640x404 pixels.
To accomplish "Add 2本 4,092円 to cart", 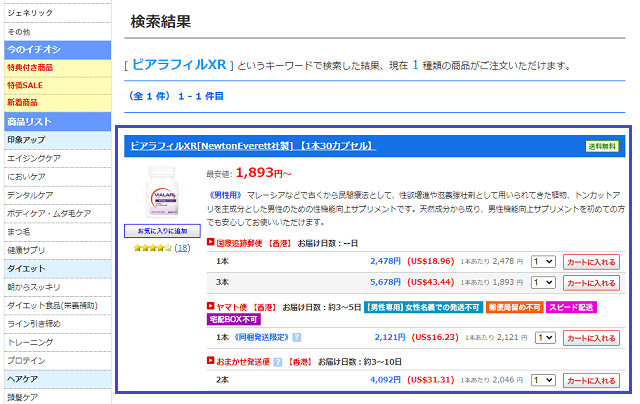I will coord(591,381).
